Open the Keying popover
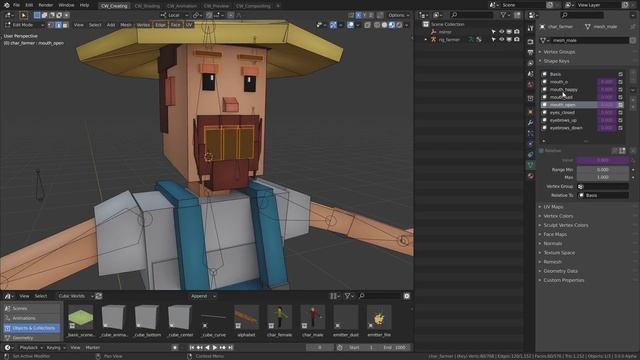 tap(56, 347)
